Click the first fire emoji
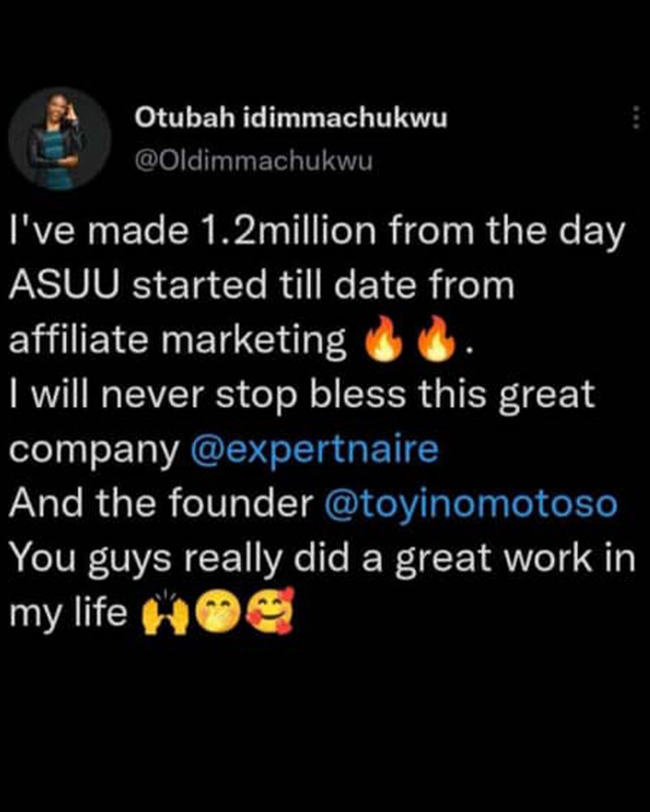This screenshot has width=650, height=812. (x=384, y=338)
